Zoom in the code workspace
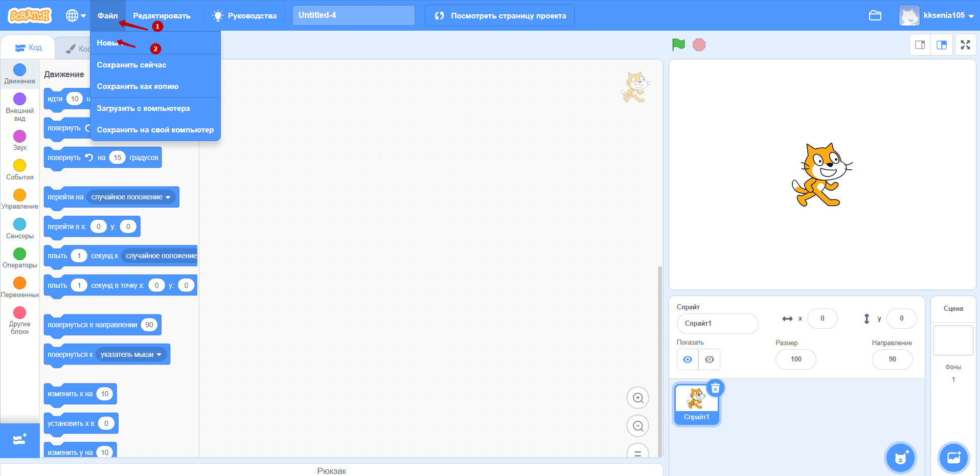Viewport: 980px width, 476px height. tap(638, 398)
